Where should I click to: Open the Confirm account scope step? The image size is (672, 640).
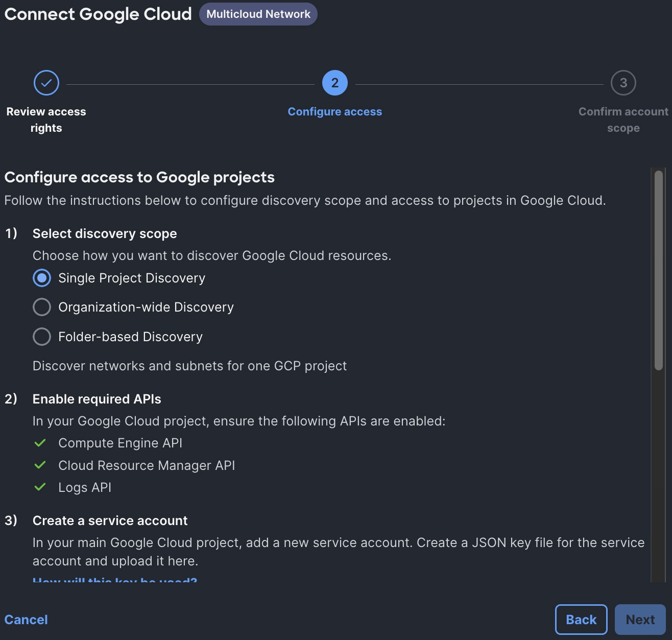623,120
